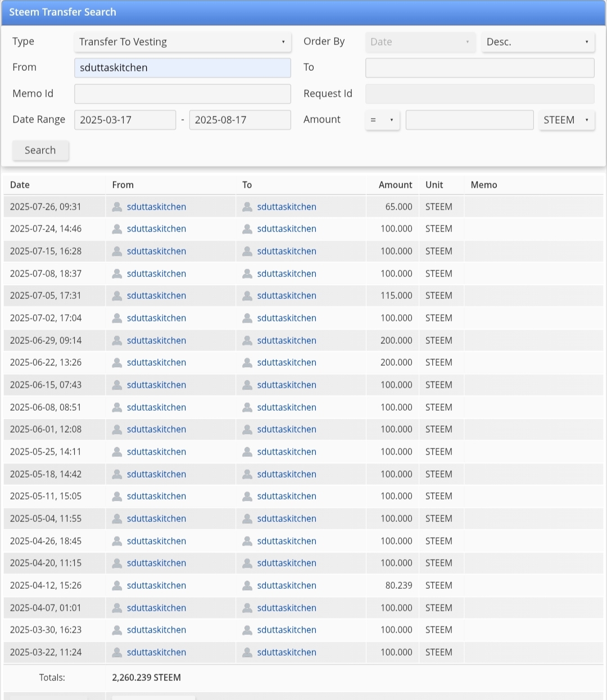
Task: Open the Type dropdown showing Transfer To Vesting
Action: pyautogui.click(x=183, y=42)
